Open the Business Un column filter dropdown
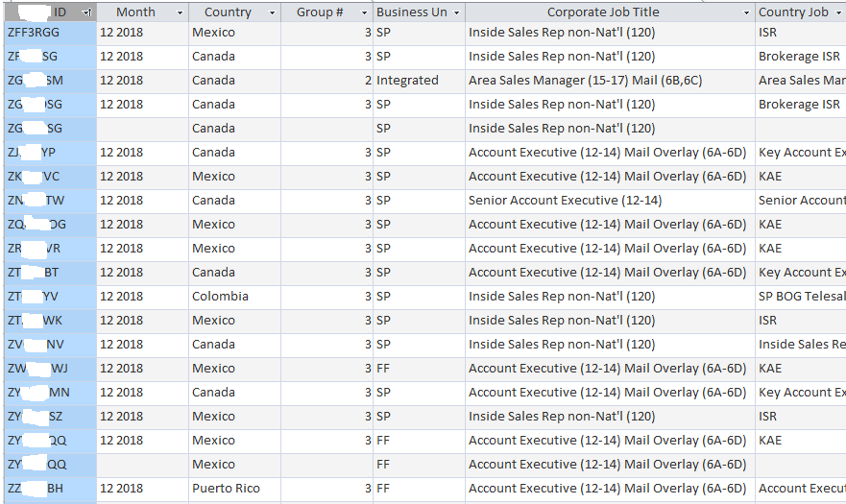 coord(456,12)
